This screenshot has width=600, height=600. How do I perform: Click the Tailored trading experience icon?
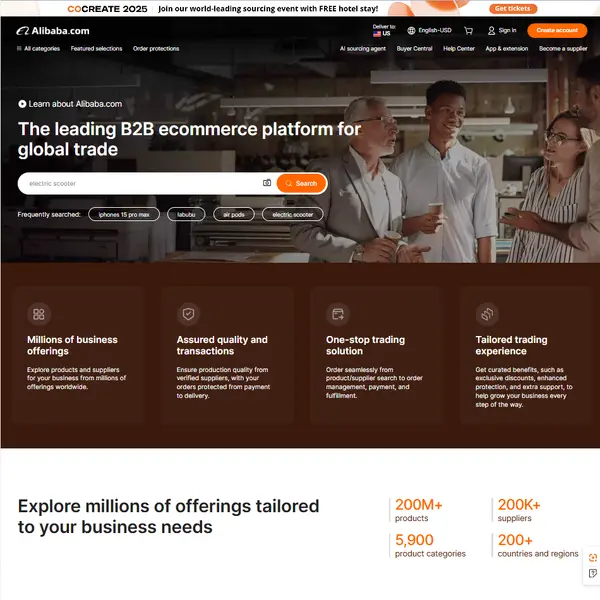(487, 314)
